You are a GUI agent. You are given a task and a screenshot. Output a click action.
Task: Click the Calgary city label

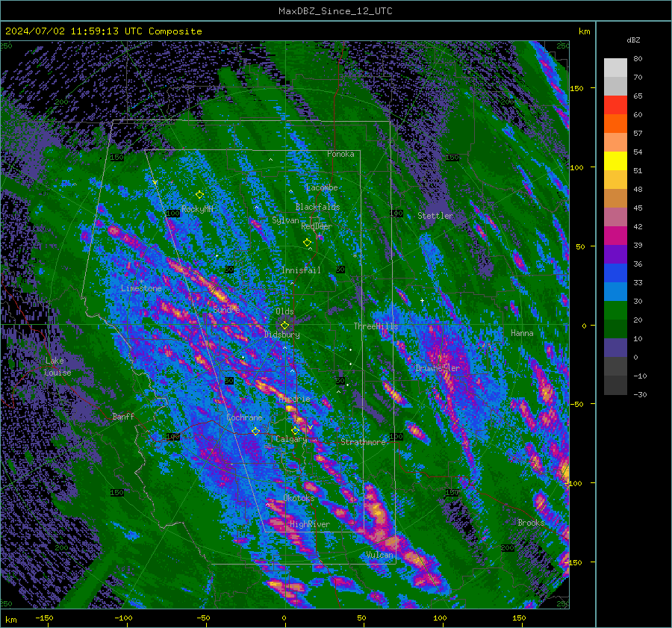(291, 439)
